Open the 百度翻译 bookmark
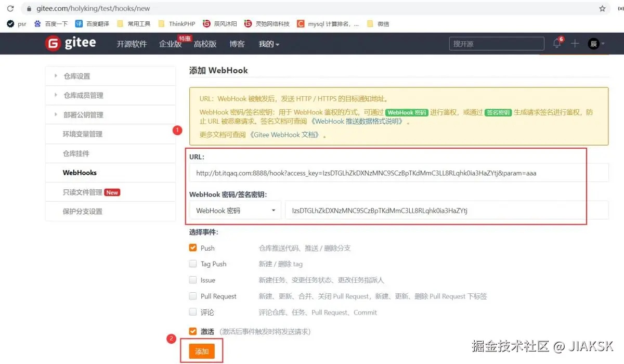624x364 pixels. [93, 24]
